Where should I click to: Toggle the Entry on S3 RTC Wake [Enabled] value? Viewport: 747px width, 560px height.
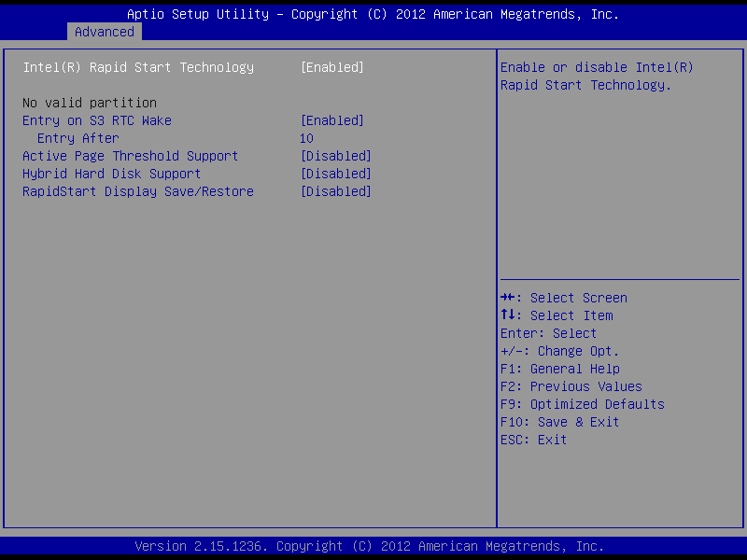pyautogui.click(x=331, y=120)
